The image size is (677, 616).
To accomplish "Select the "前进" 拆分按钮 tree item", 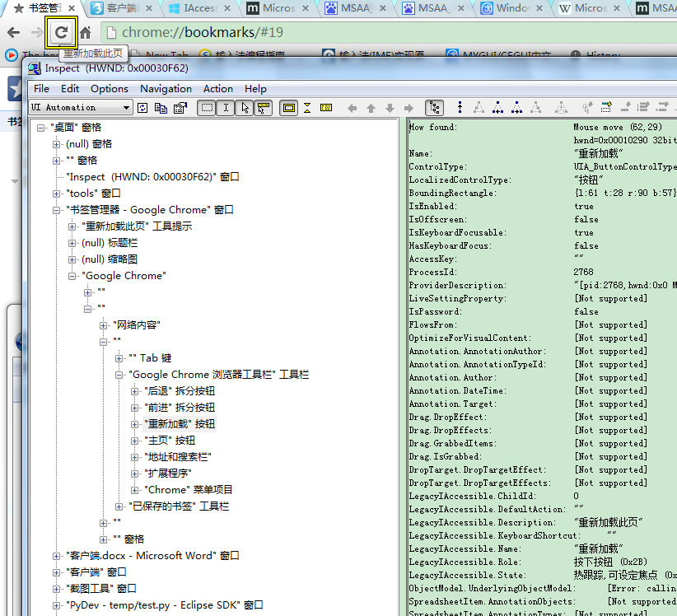I will tap(180, 408).
